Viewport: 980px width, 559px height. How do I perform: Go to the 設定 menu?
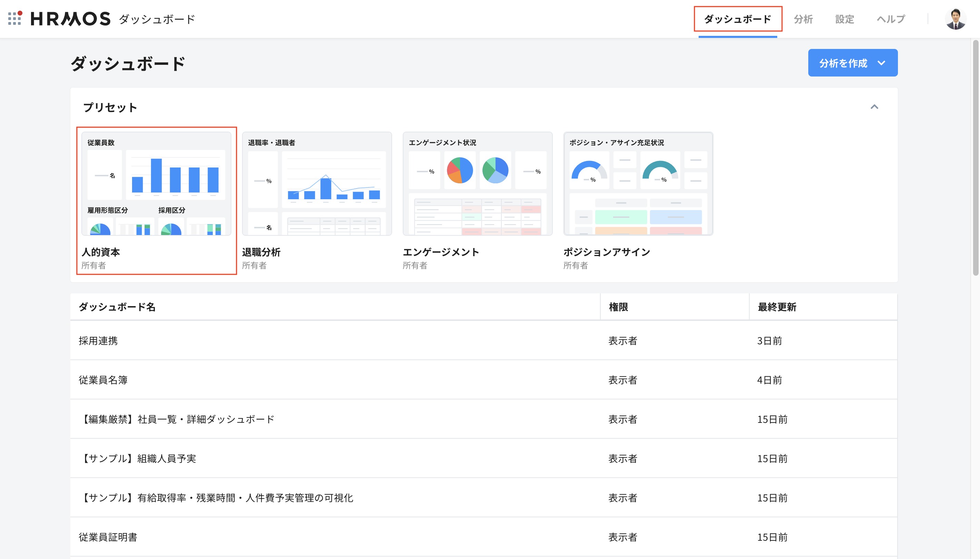click(x=844, y=19)
